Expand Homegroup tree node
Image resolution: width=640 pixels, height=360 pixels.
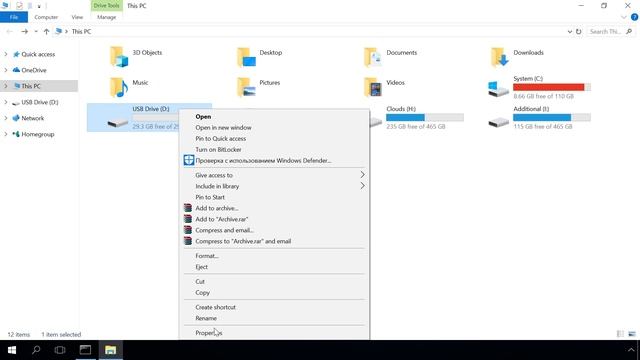[6, 134]
